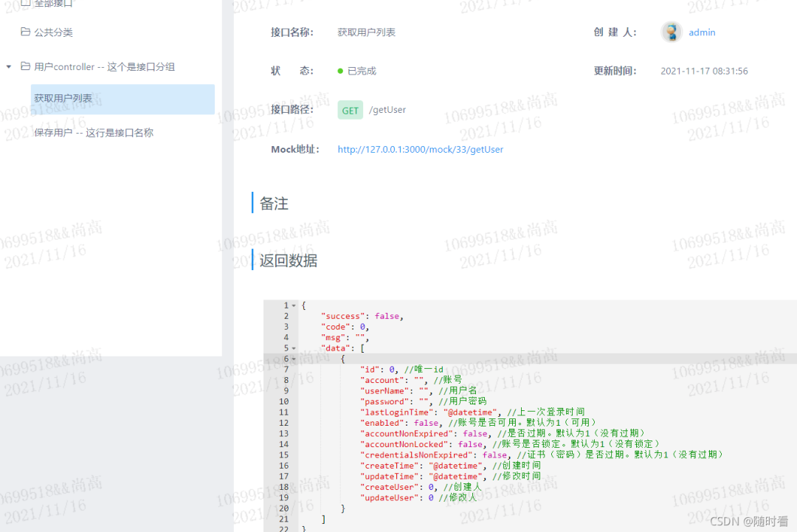Image resolution: width=797 pixels, height=532 pixels.
Task: Click the "userName" 用户名 line
Action: coord(419,391)
